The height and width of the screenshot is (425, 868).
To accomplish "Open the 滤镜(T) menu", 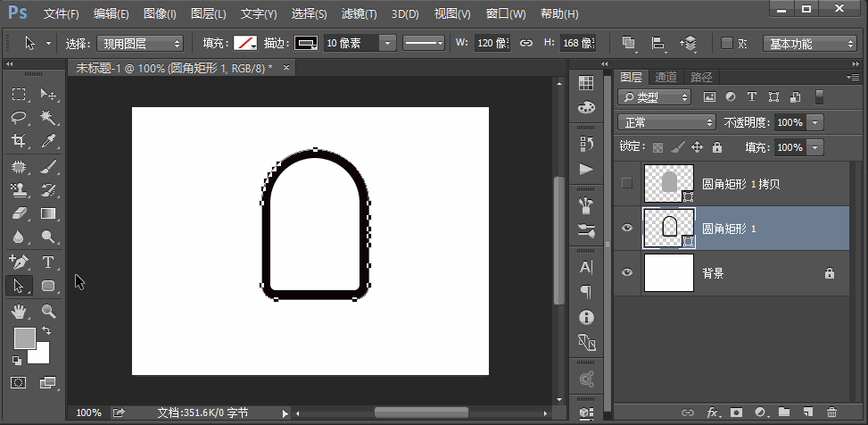I will click(x=360, y=14).
